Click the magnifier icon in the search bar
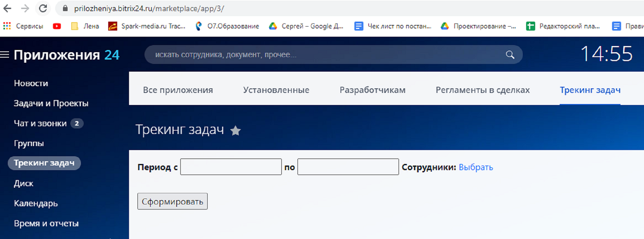 pyautogui.click(x=510, y=55)
